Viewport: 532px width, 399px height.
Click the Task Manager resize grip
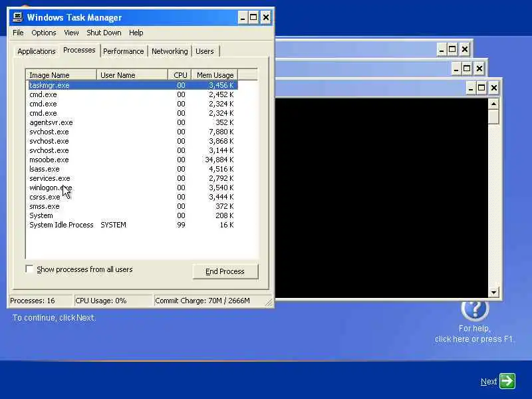pos(269,302)
